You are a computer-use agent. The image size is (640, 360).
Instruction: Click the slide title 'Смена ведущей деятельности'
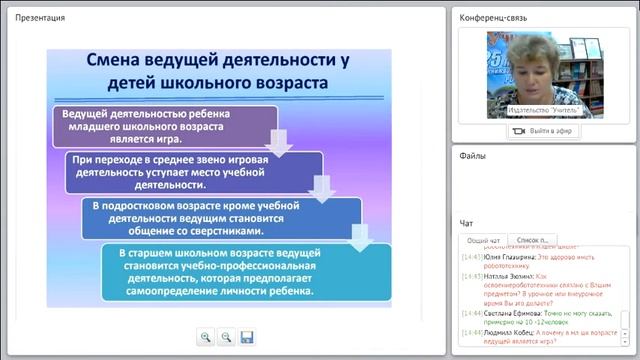218,71
